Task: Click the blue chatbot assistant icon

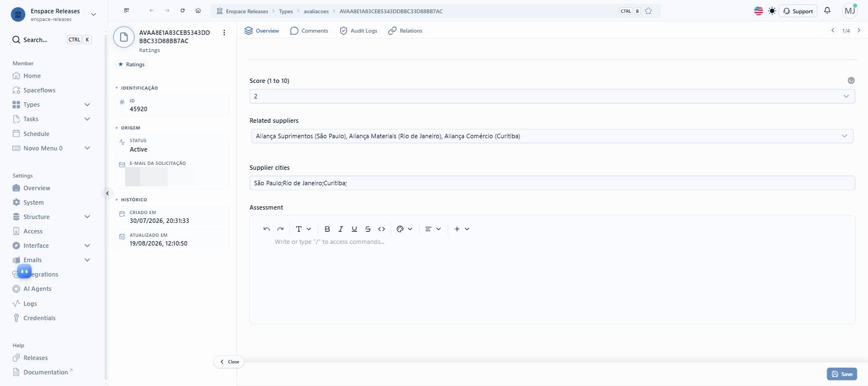Action: tap(24, 271)
